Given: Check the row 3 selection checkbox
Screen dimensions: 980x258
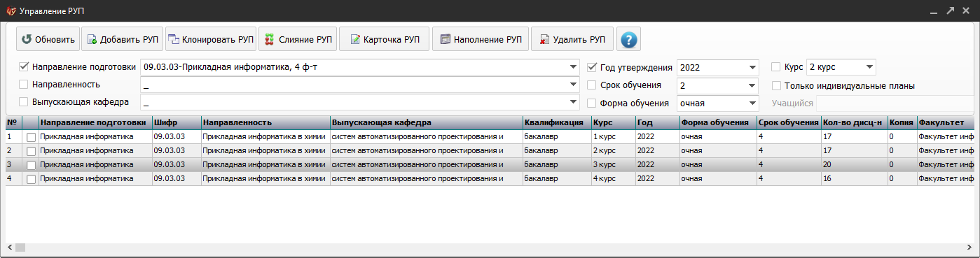Looking at the screenshot, I should coord(31,166).
